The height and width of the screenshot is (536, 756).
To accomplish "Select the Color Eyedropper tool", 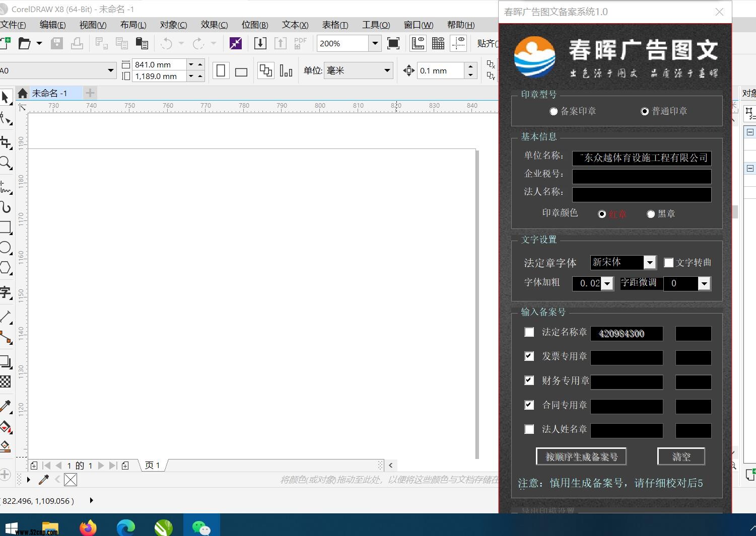I will tap(6, 406).
